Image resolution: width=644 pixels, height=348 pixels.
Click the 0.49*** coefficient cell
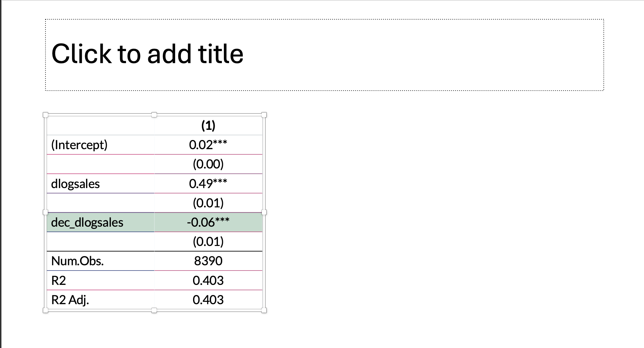click(x=208, y=184)
